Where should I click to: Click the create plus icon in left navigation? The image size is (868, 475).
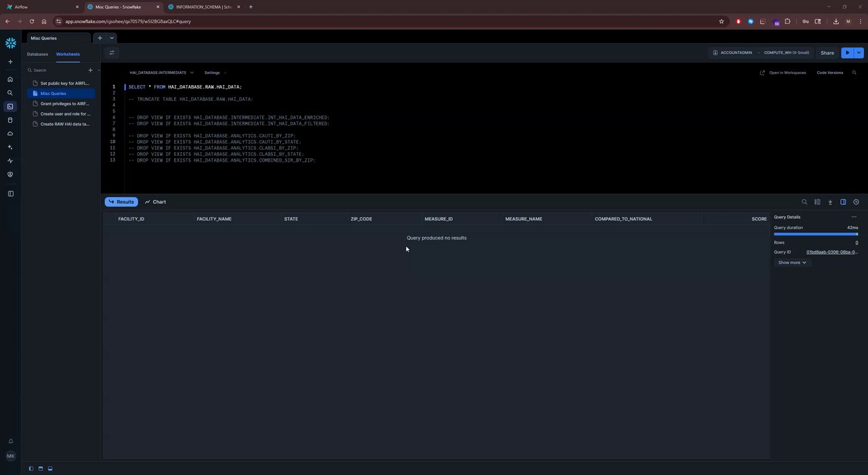pos(10,62)
